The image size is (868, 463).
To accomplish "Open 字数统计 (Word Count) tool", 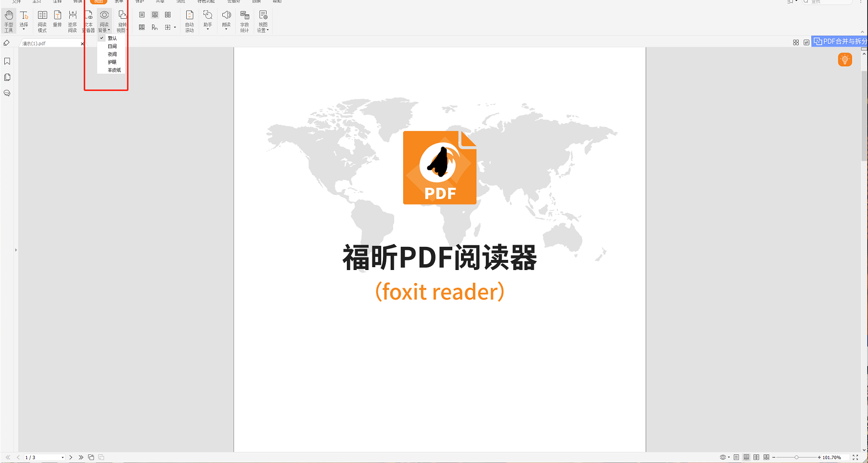I will pos(244,21).
